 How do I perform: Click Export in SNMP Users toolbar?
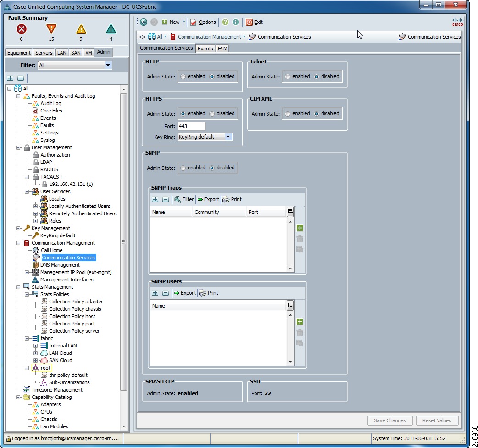(185, 293)
